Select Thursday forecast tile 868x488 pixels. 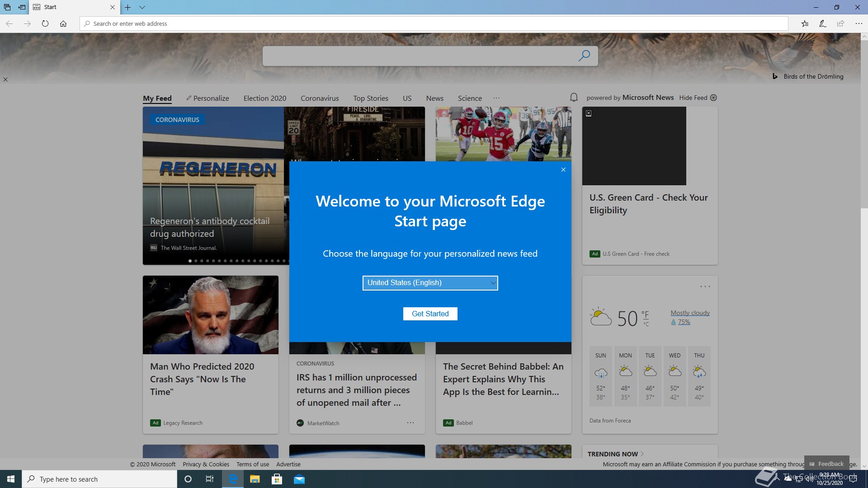point(699,376)
